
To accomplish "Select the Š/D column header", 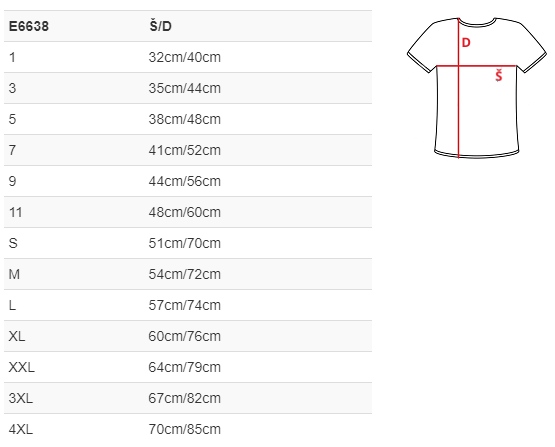I will tap(160, 26).
